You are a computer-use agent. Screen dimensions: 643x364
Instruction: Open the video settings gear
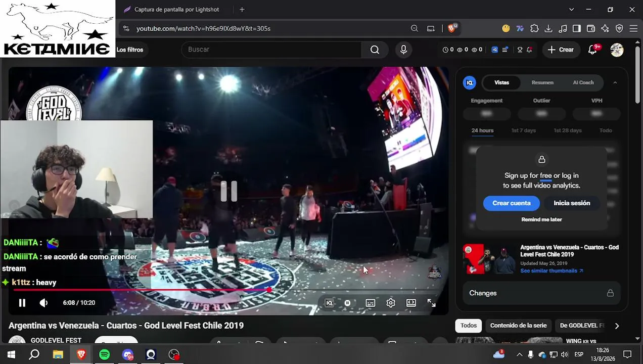pyautogui.click(x=391, y=303)
